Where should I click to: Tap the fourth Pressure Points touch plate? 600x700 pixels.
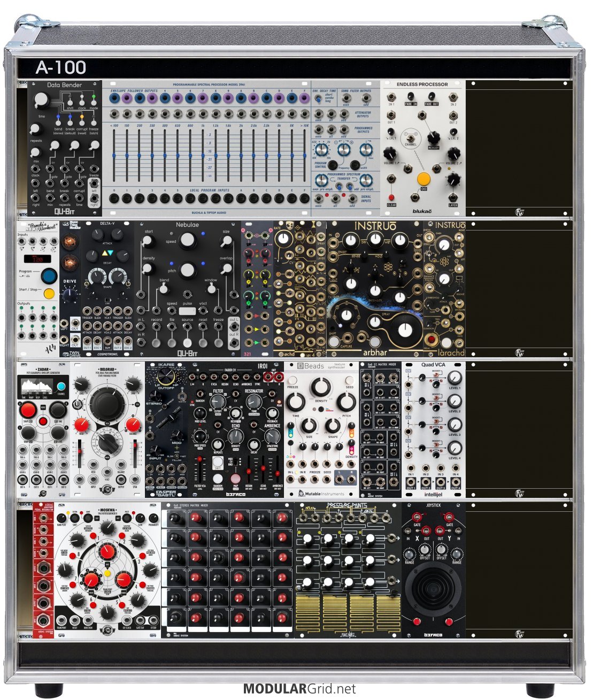(x=388, y=613)
